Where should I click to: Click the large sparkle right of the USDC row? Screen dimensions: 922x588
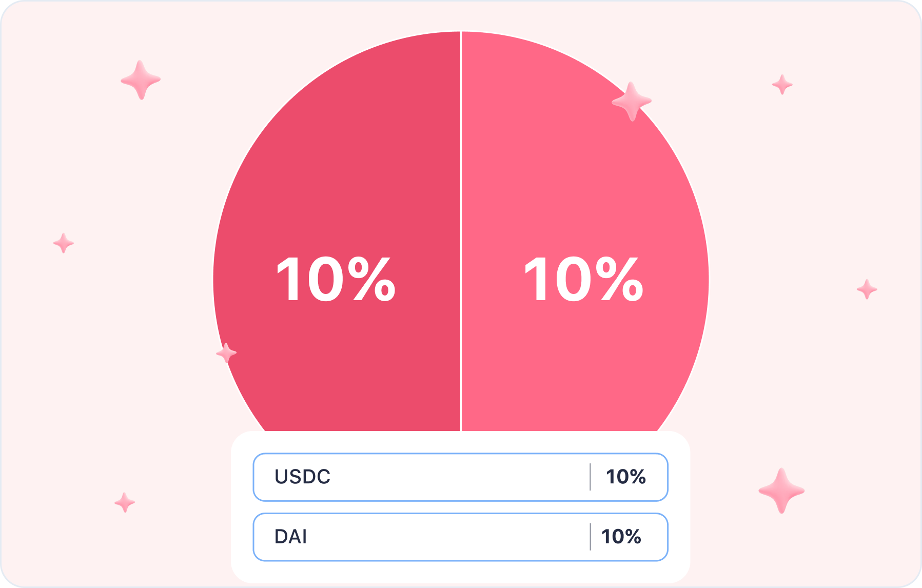(x=781, y=491)
